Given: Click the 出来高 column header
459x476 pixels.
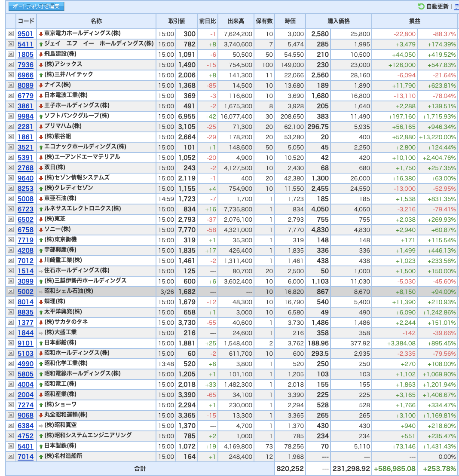Looking at the screenshot, I should 236,21.
